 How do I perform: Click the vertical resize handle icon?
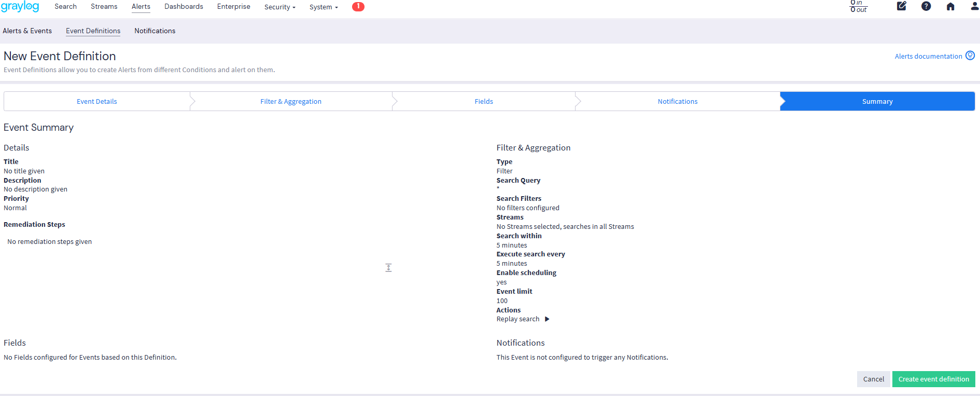[x=388, y=268]
